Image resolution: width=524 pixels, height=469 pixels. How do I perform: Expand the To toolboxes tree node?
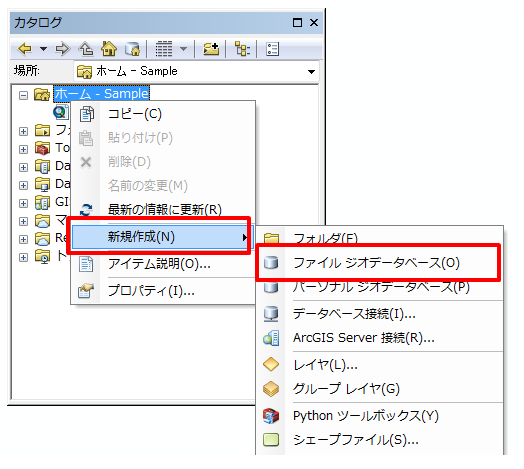click(23, 149)
